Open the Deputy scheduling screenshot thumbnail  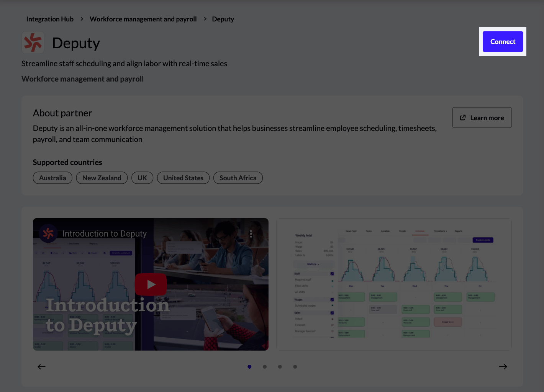coord(394,284)
